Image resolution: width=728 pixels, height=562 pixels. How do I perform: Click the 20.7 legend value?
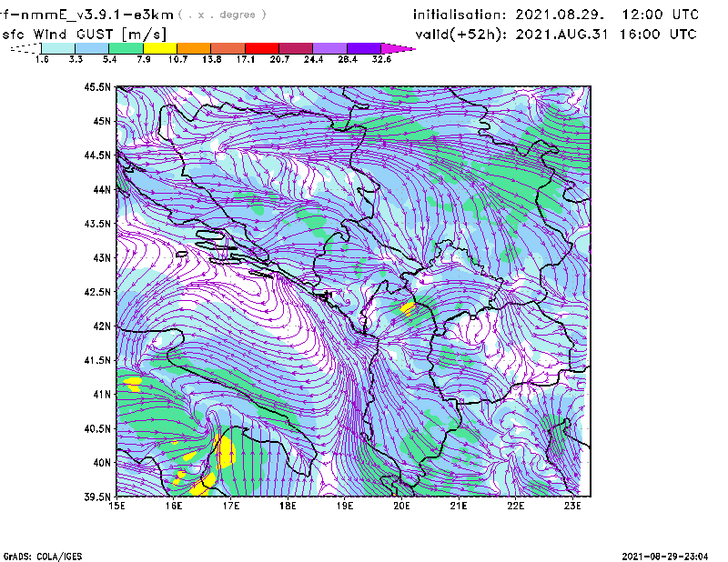pyautogui.click(x=279, y=59)
